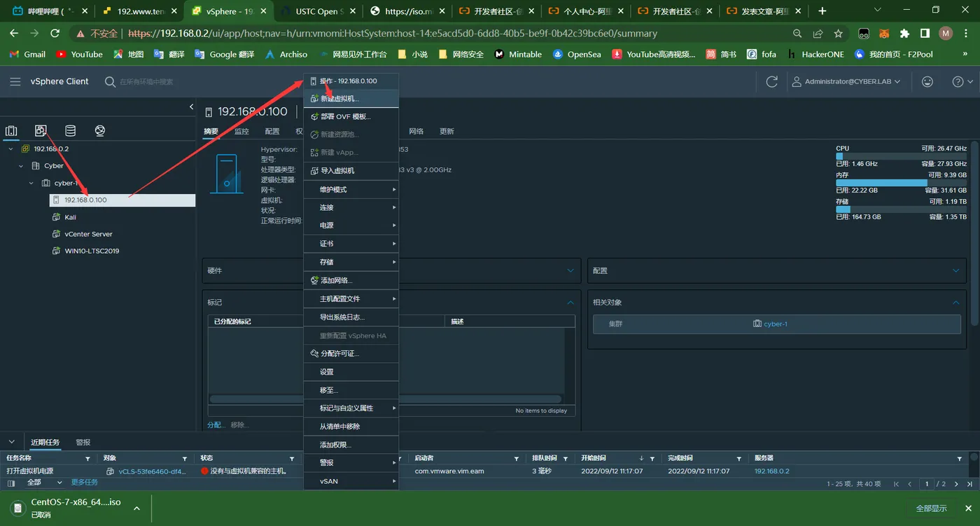Collapse the left navigation pane
Screen dimensions: 980x526
(x=191, y=106)
